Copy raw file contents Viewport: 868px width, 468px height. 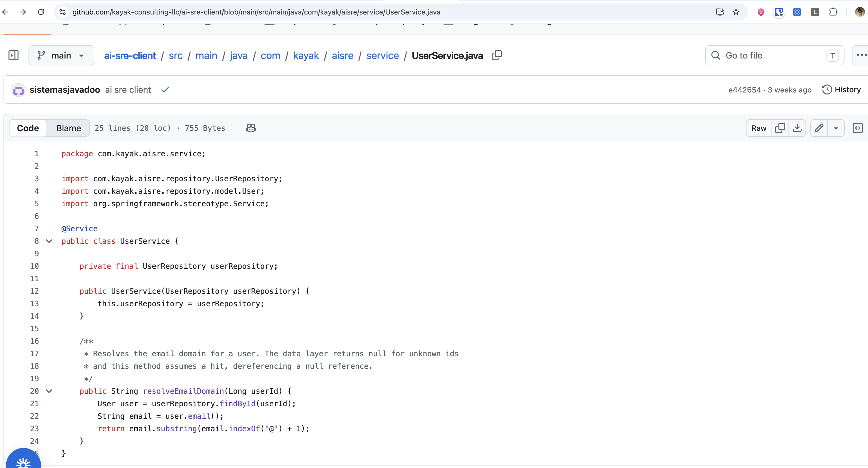point(780,128)
